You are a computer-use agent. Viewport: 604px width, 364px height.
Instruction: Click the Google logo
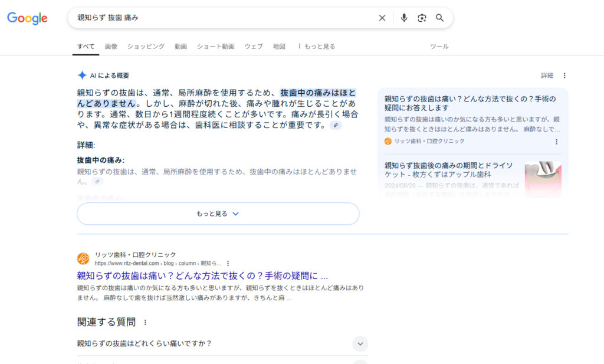[x=27, y=18]
